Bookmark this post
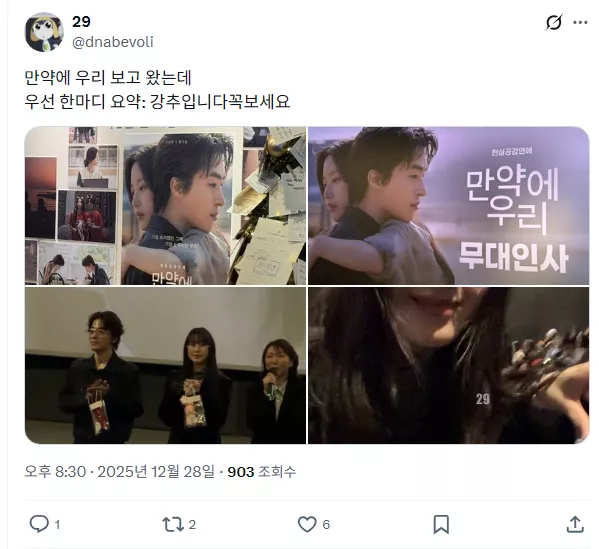 (x=441, y=524)
